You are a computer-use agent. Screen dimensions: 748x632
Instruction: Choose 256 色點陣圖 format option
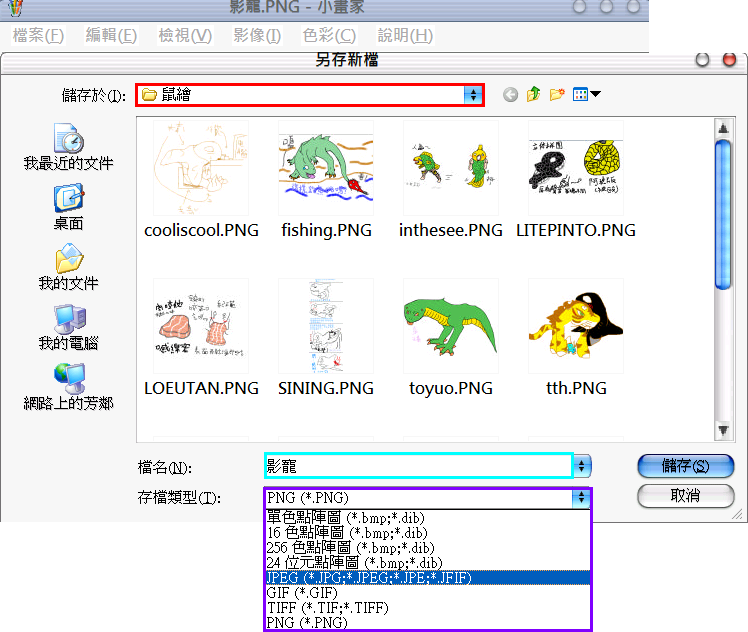click(427, 548)
